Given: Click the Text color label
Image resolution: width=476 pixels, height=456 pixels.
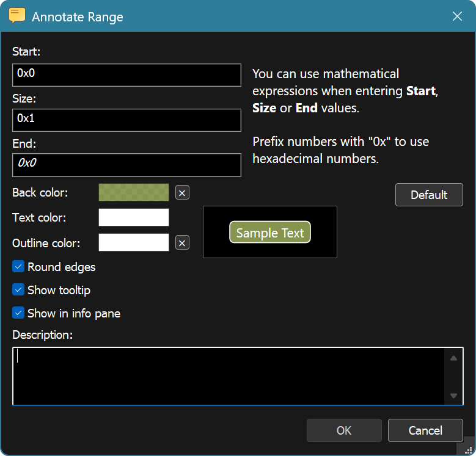Looking at the screenshot, I should [x=39, y=218].
